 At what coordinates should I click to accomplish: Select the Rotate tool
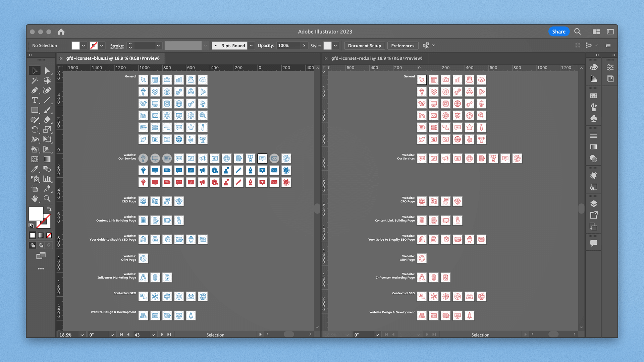point(35,130)
